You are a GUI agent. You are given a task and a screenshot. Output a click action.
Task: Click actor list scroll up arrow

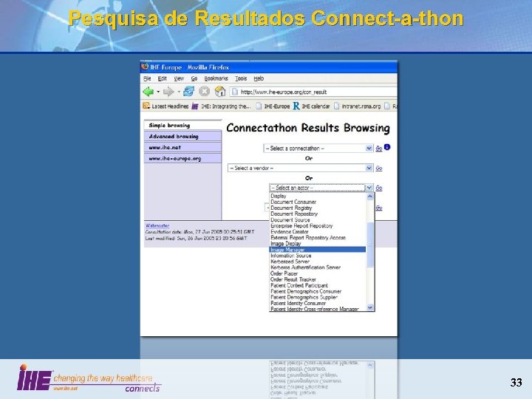coord(370,196)
